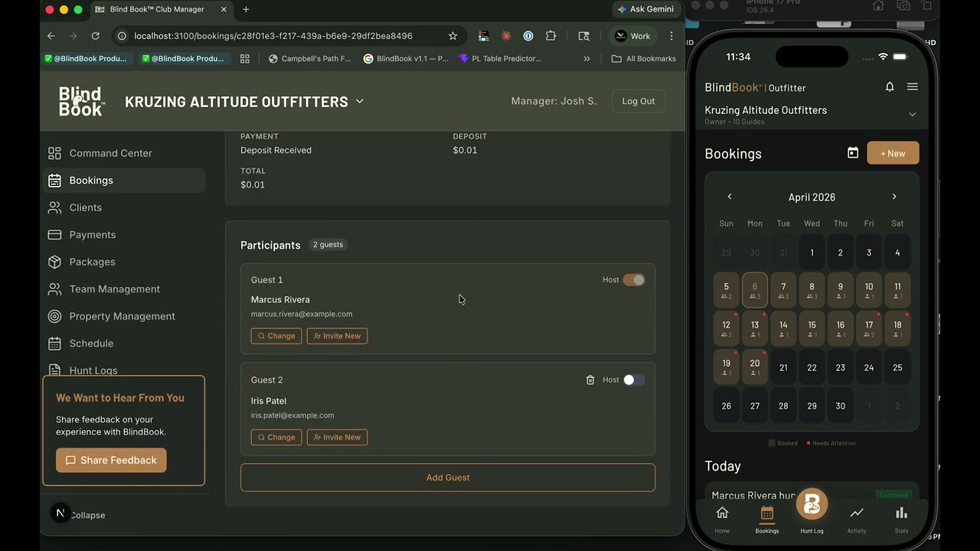Delete Guest 2 with trash icon
This screenshot has height=551, width=980.
[590, 380]
